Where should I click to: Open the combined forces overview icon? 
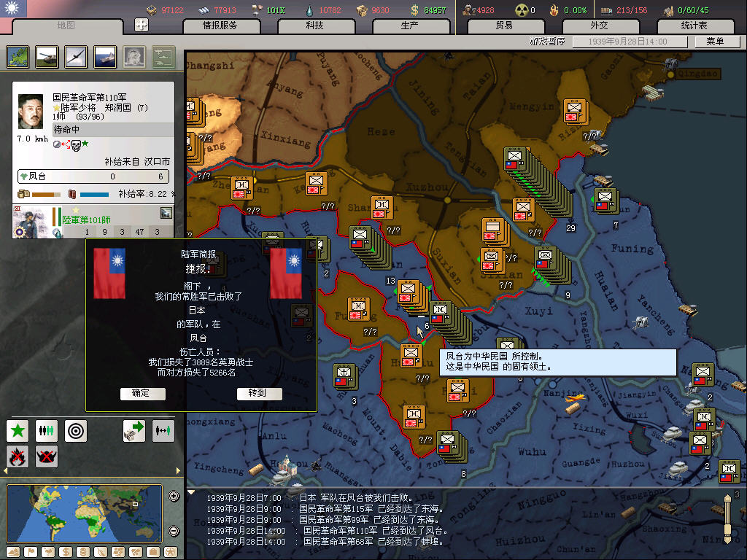click(x=163, y=57)
